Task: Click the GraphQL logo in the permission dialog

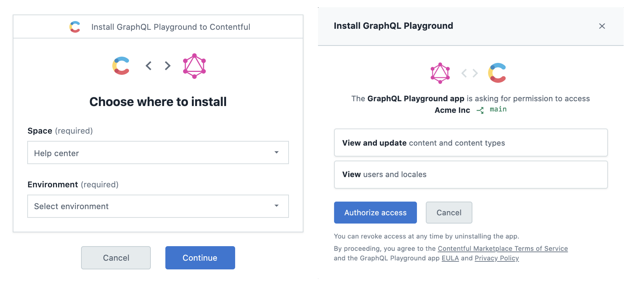Action: click(440, 73)
